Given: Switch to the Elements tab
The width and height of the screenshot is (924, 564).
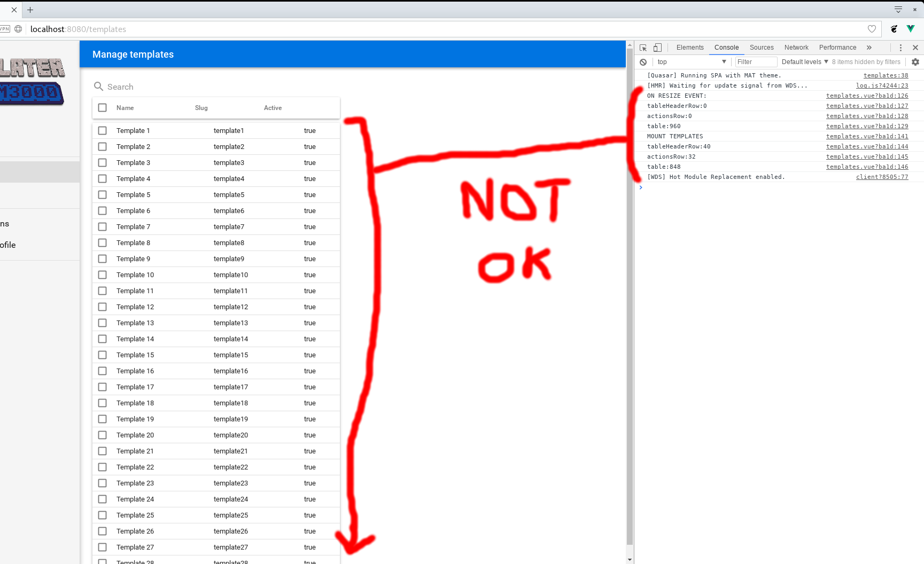Looking at the screenshot, I should point(690,48).
